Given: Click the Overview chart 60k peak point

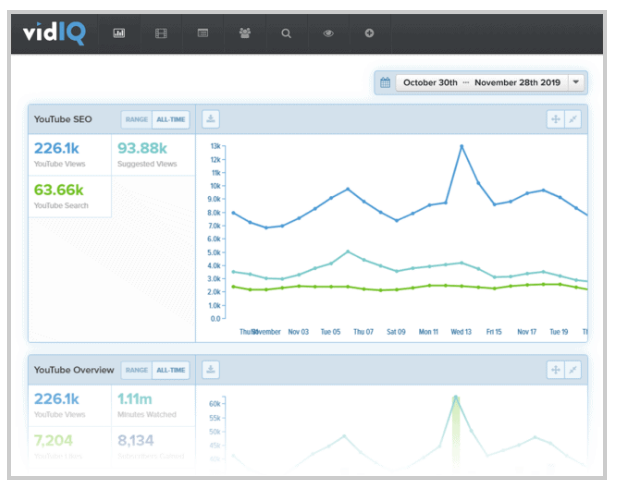Looking at the screenshot, I should coord(456,397).
